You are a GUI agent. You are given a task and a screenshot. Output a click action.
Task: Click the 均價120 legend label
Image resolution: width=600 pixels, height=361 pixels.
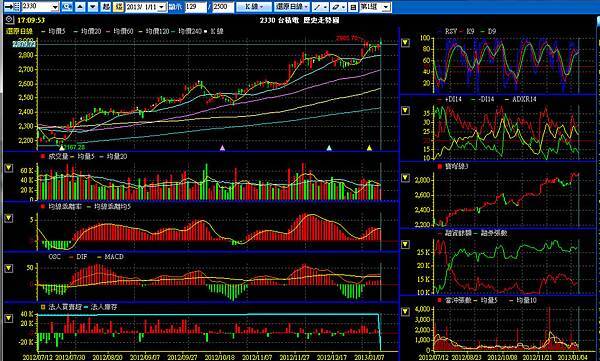coord(158,31)
